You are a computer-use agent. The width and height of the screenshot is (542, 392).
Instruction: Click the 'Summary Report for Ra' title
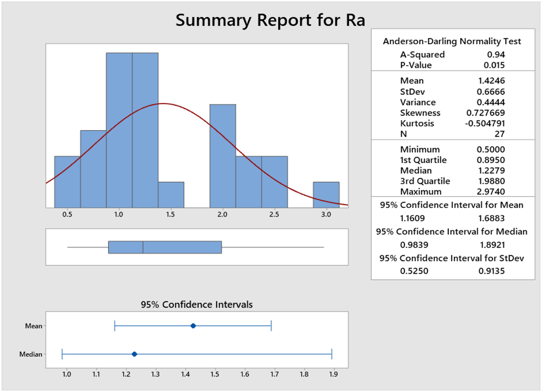[270, 20]
